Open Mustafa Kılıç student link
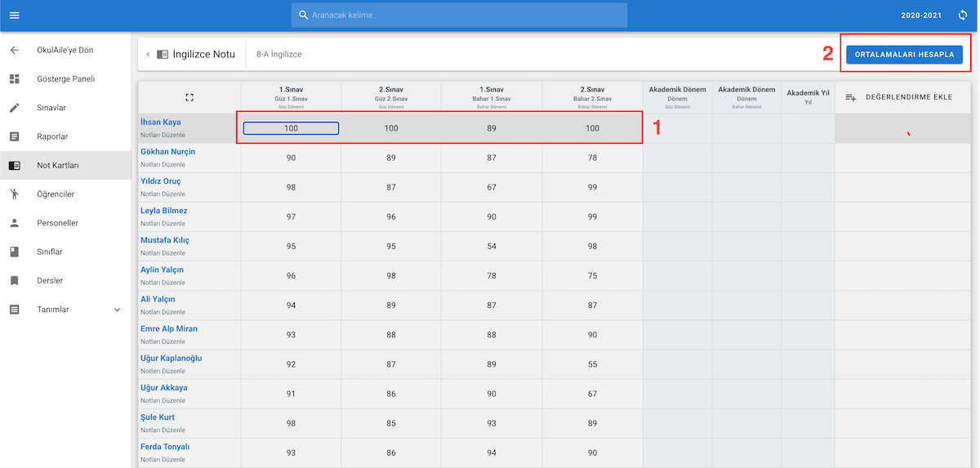Image resolution: width=980 pixels, height=468 pixels. point(165,240)
